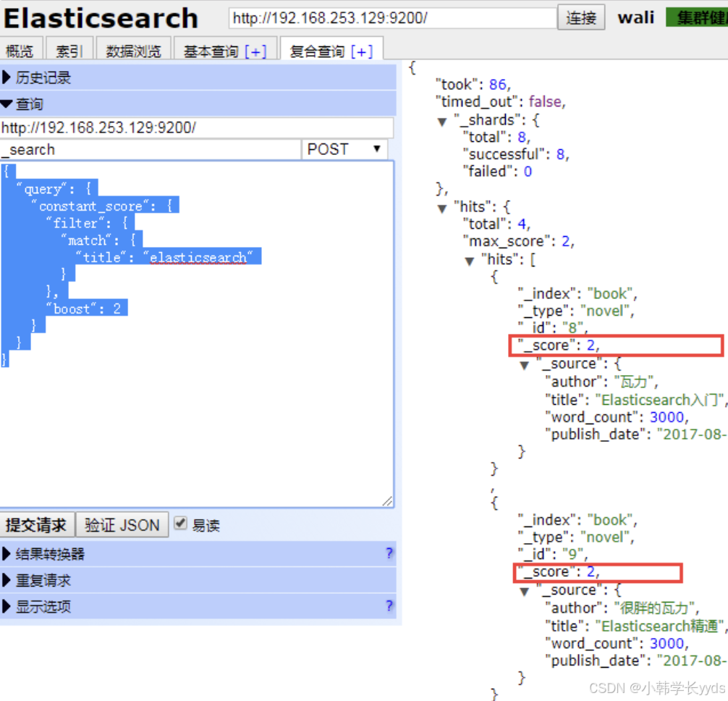This screenshot has width=728, height=701.
Task: Click the hits "total": 4 line
Action: (496, 224)
